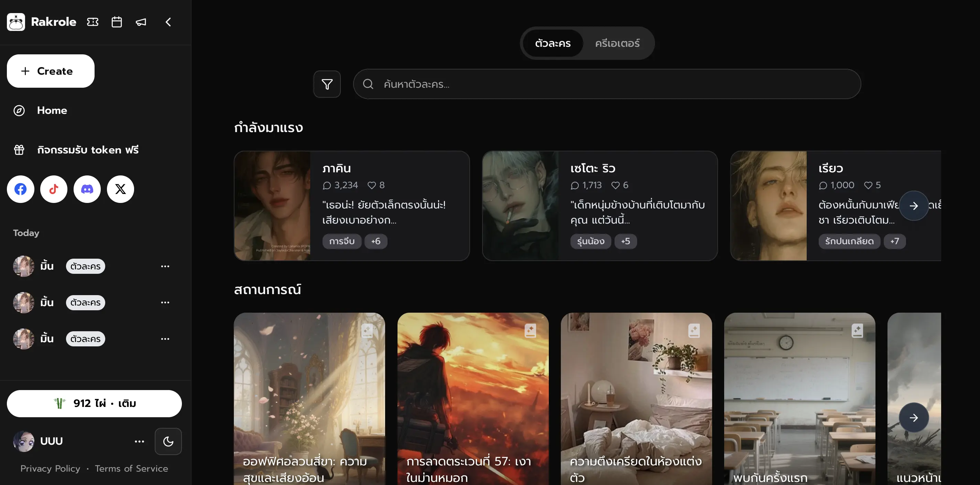
Task: Click the megaphone announcements icon
Action: click(x=141, y=22)
